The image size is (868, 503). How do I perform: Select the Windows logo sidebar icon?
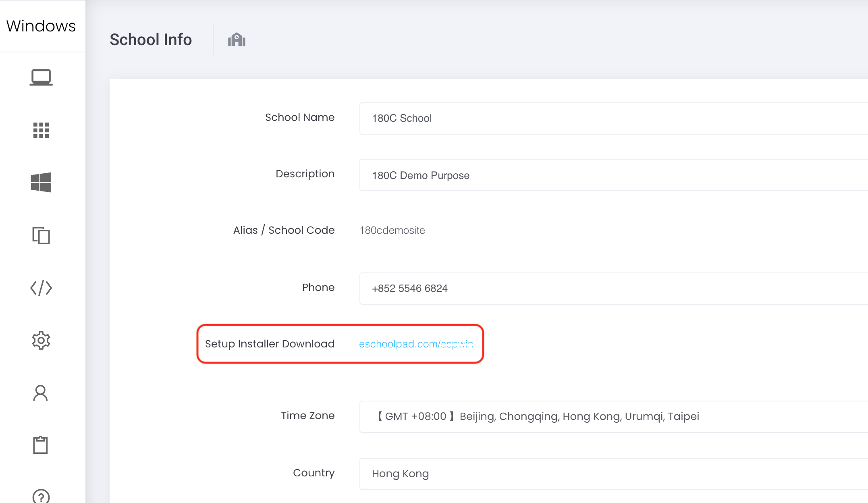point(41,182)
